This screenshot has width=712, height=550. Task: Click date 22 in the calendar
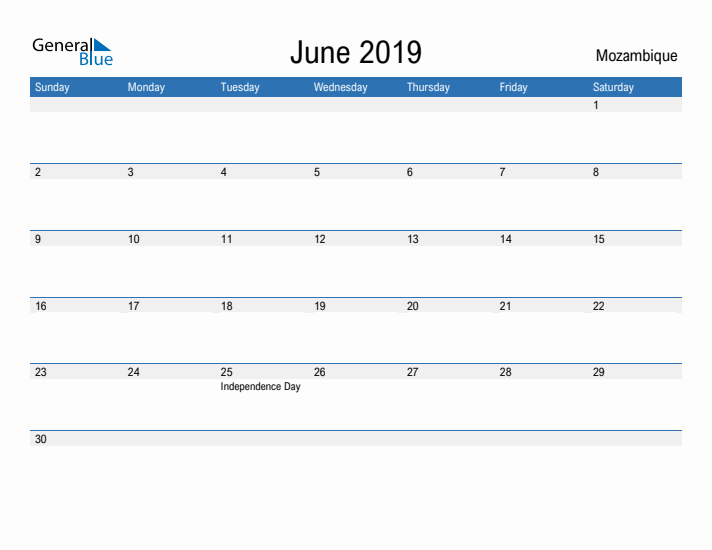(598, 306)
